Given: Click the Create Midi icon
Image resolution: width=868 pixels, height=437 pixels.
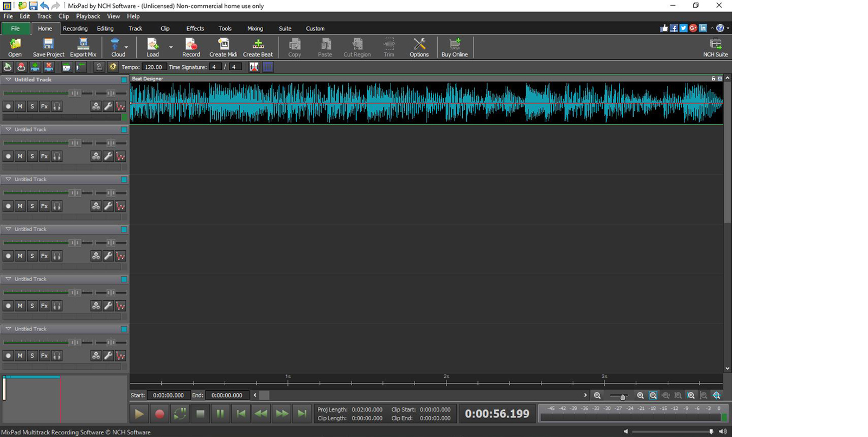Looking at the screenshot, I should (x=223, y=47).
